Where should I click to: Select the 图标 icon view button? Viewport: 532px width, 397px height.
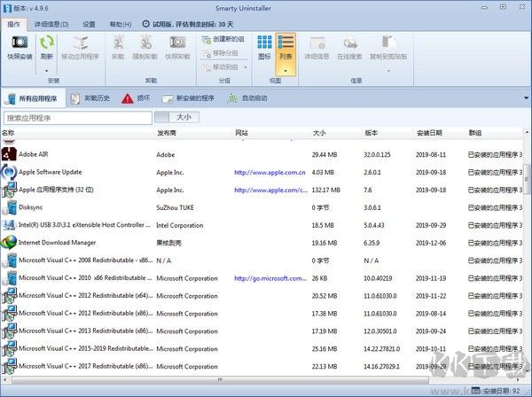tap(264, 43)
